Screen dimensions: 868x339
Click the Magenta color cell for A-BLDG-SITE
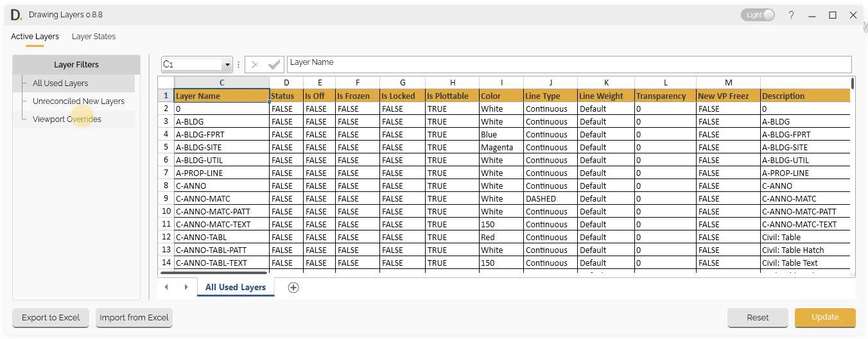(x=501, y=147)
